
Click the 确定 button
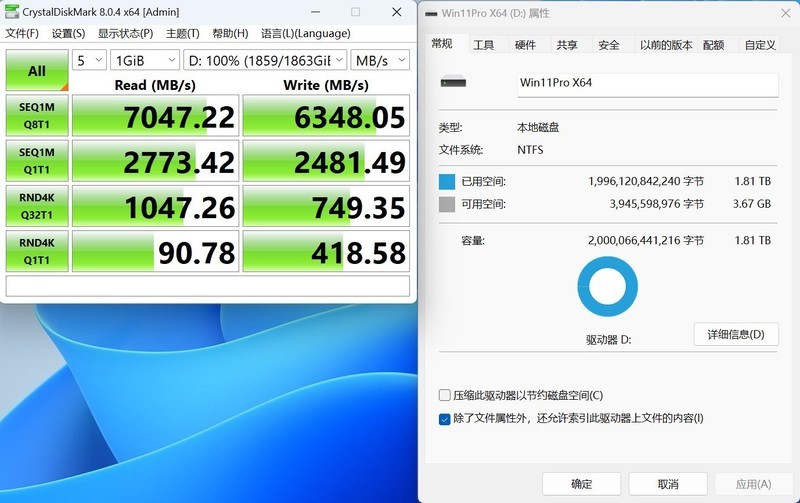pos(581,484)
